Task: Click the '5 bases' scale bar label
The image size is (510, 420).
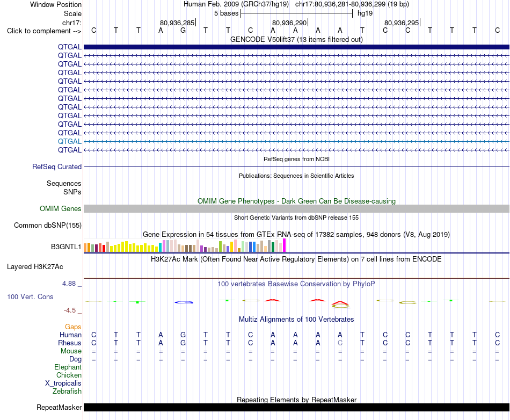Action: click(x=226, y=13)
